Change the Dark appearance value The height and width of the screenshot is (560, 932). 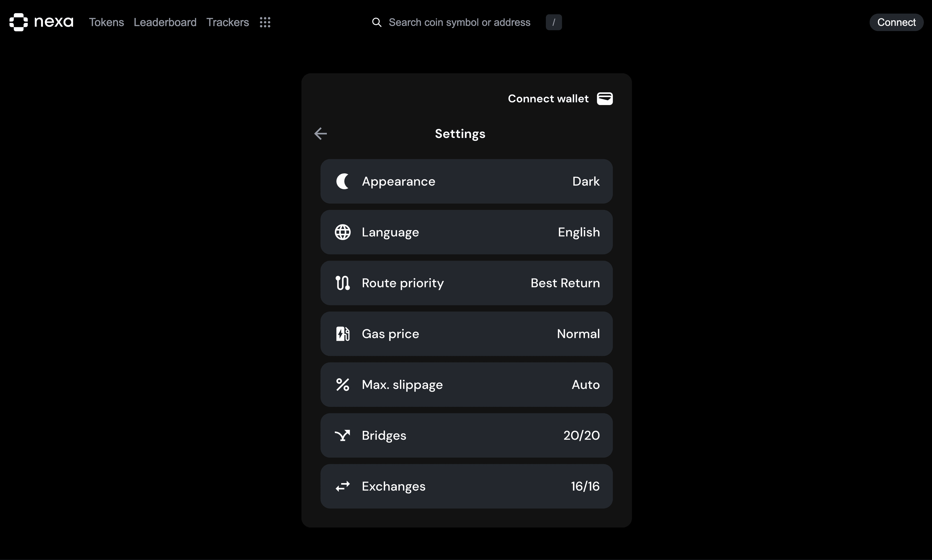585,181
